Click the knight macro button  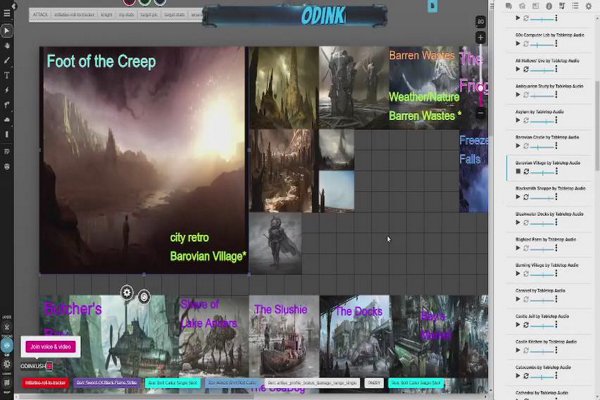point(107,15)
